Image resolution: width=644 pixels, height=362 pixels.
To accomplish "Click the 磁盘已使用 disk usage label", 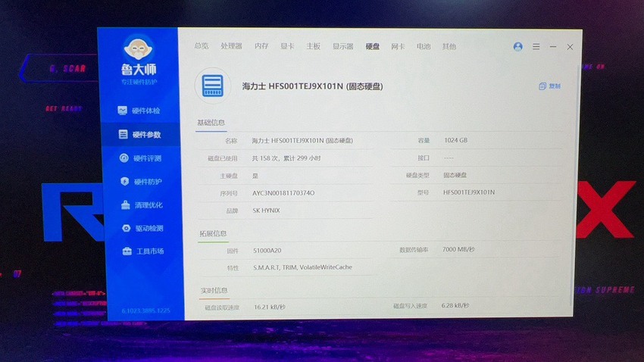I will pos(222,158).
